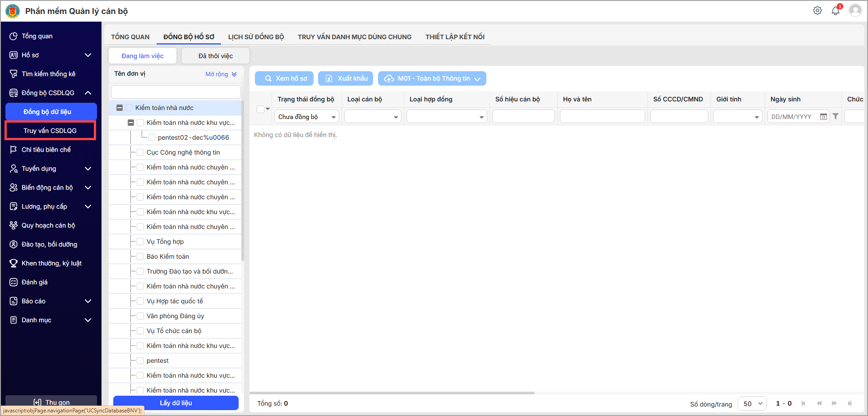Click the calendar icon in Ngày sinh filter
This screenshot has height=416, width=868.
(823, 117)
